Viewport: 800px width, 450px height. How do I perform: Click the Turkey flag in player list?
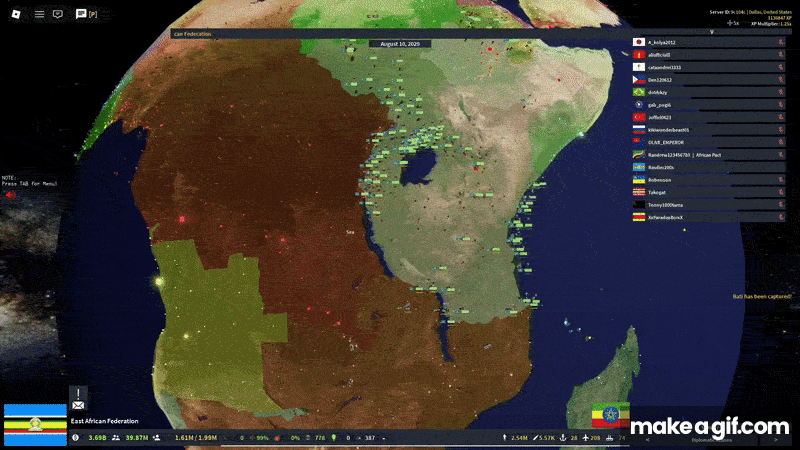tap(639, 117)
